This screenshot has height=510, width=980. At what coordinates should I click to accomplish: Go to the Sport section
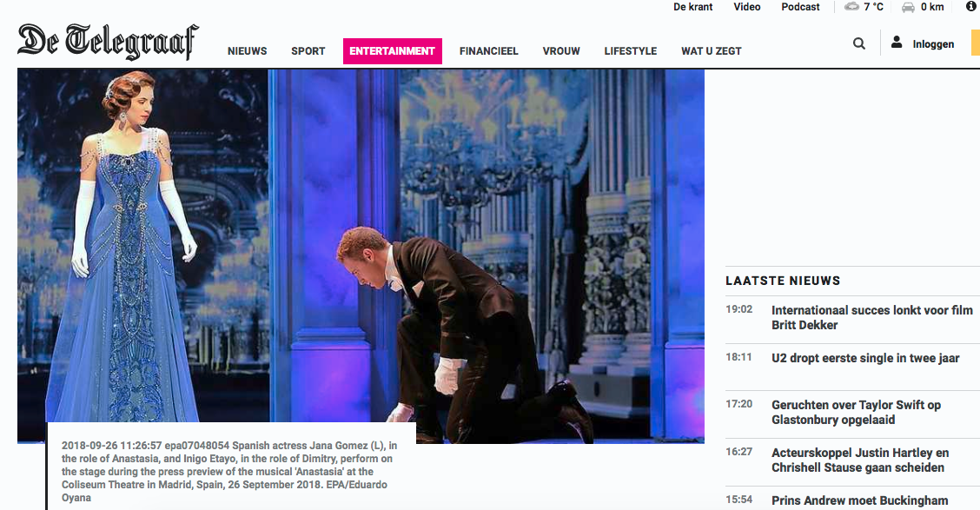[308, 51]
